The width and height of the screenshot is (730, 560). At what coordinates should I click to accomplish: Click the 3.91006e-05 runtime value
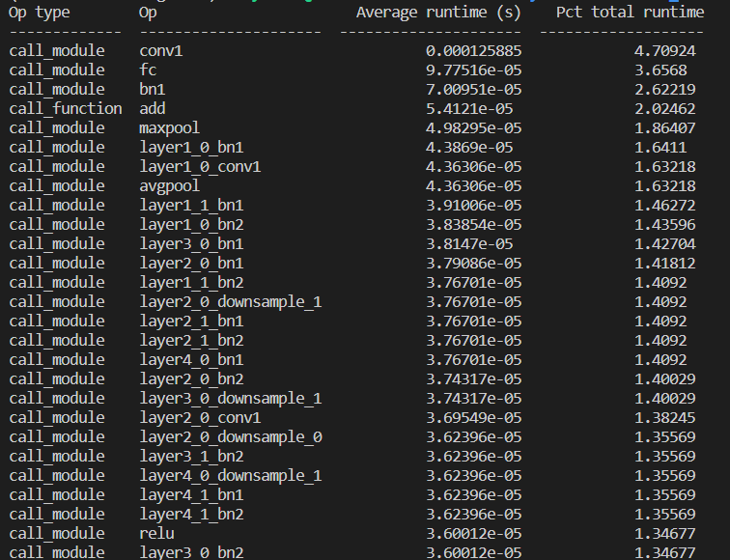click(x=473, y=206)
